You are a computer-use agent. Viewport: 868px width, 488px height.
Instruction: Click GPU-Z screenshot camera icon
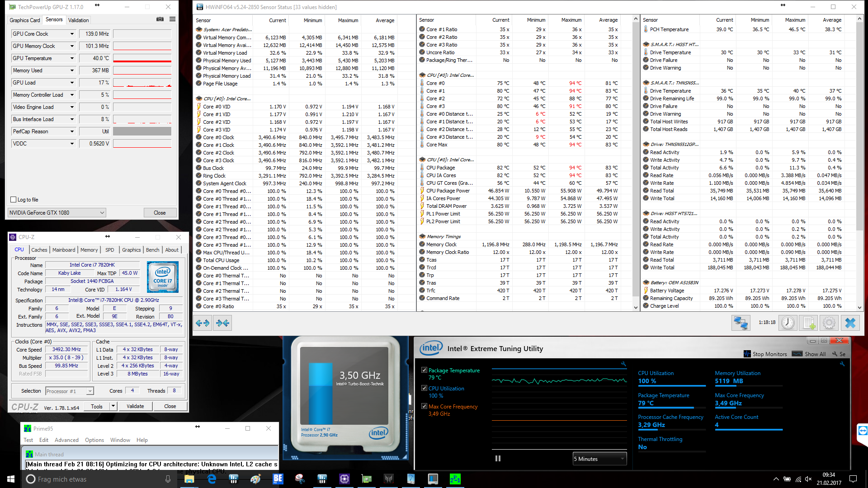pyautogui.click(x=160, y=19)
